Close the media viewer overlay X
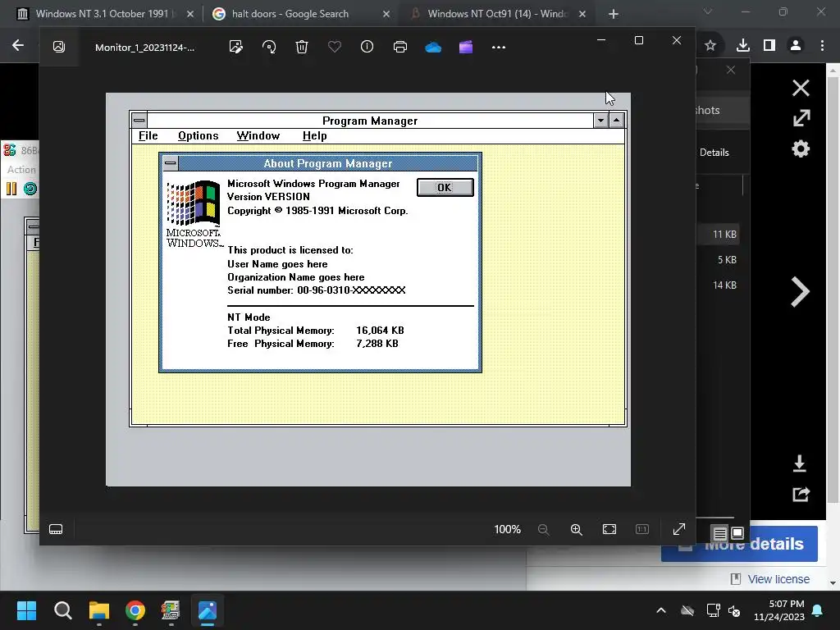 pyautogui.click(x=801, y=88)
